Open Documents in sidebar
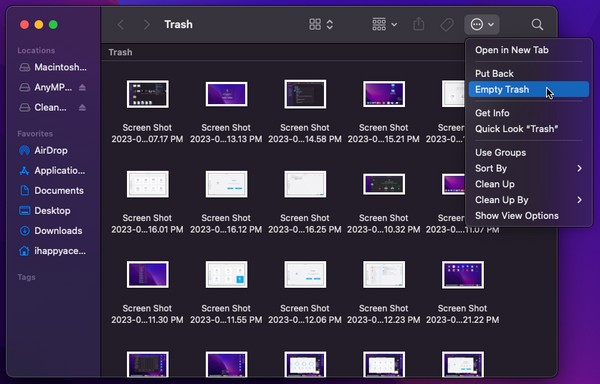This screenshot has width=600, height=384. pyautogui.click(x=51, y=191)
